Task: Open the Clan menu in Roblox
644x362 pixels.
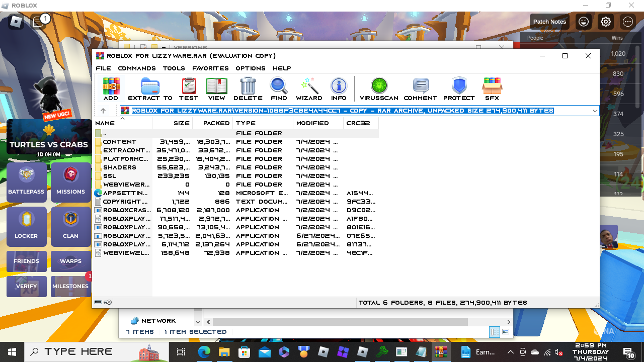Action: tap(70, 227)
